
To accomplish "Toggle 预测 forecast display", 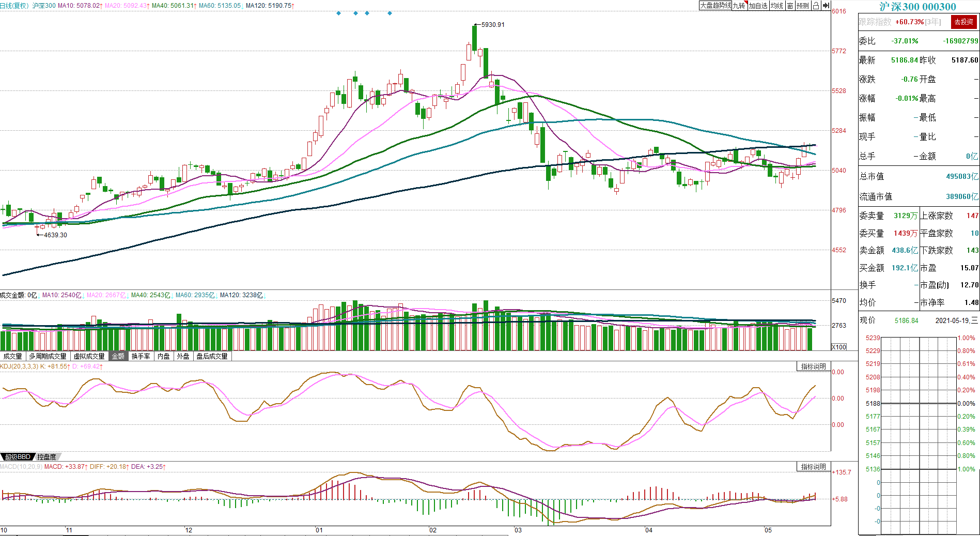I will coord(802,6).
